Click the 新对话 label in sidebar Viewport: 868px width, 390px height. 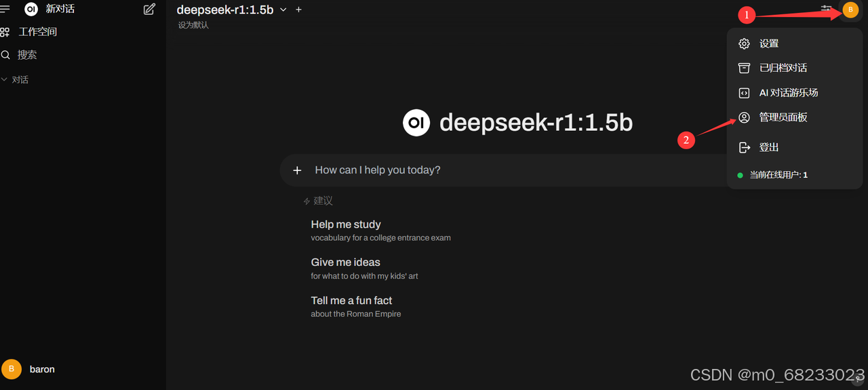click(60, 9)
